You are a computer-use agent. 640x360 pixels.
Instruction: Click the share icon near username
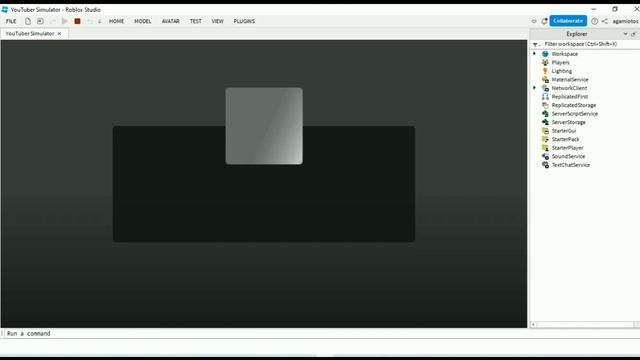(x=604, y=21)
